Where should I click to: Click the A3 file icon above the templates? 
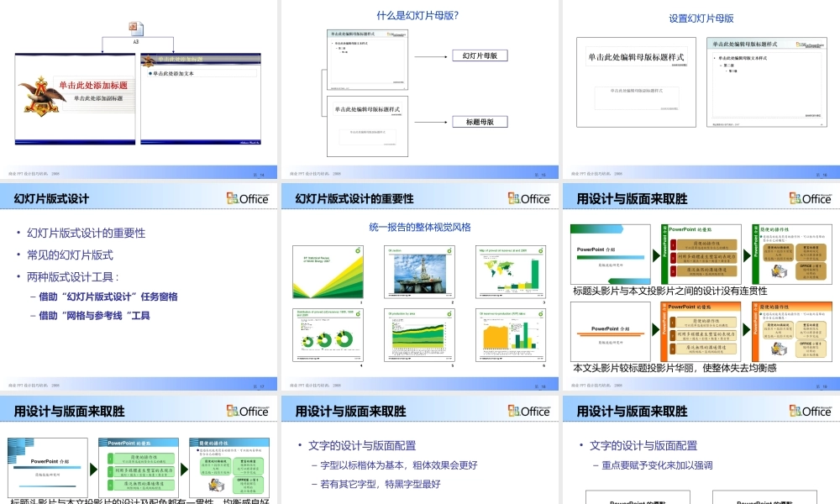pos(136,29)
